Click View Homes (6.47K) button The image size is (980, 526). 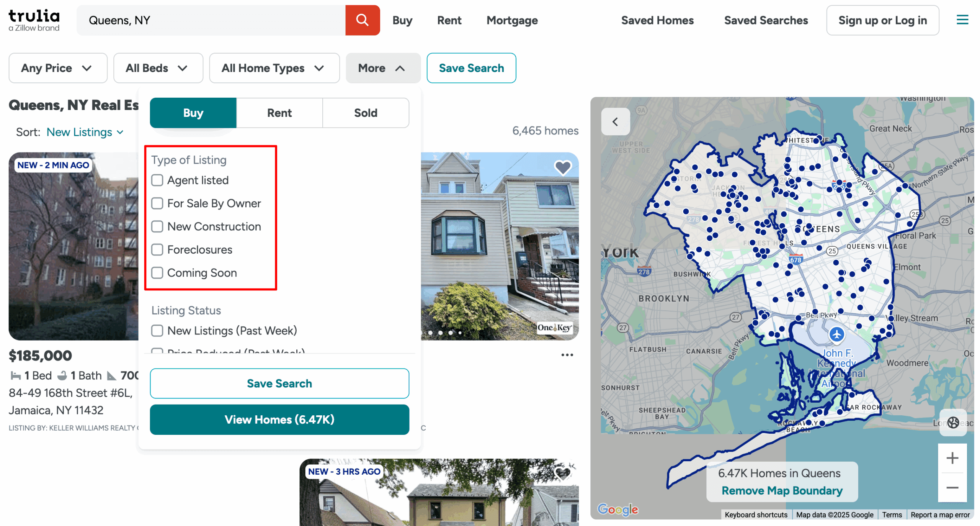click(279, 419)
